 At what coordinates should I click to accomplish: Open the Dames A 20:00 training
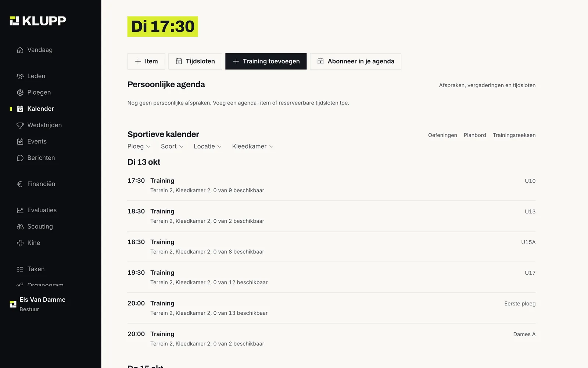(331, 339)
